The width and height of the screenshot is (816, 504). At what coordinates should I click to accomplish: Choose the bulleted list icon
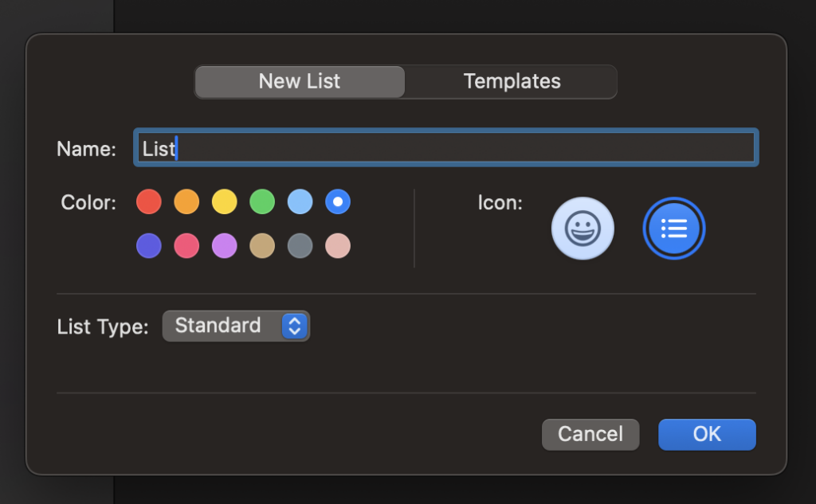tap(673, 228)
